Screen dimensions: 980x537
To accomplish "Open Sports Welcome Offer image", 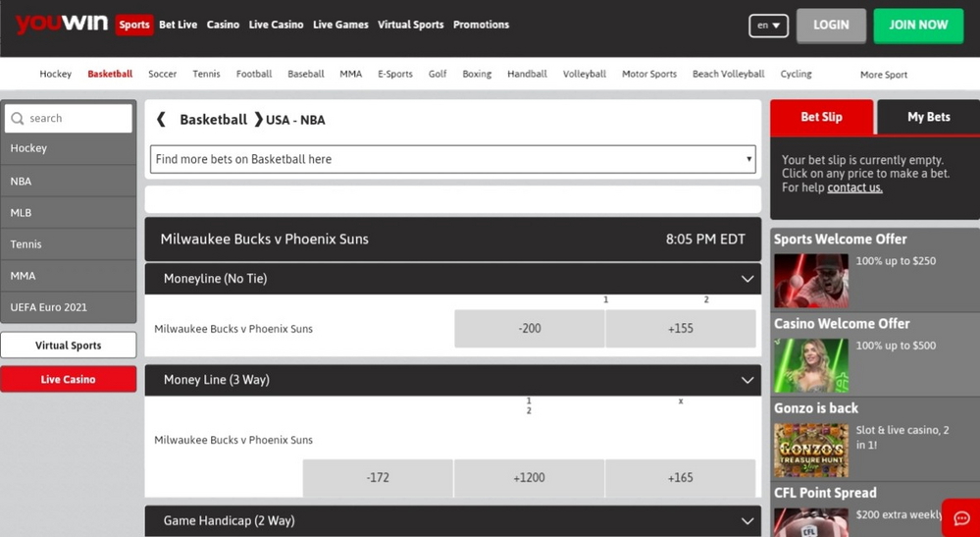I will [810, 280].
